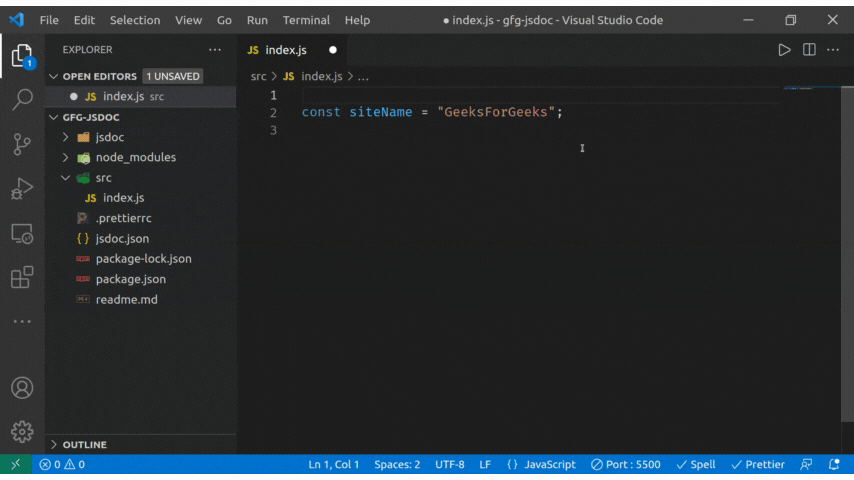Place cursor on the siteName variable

click(x=381, y=112)
